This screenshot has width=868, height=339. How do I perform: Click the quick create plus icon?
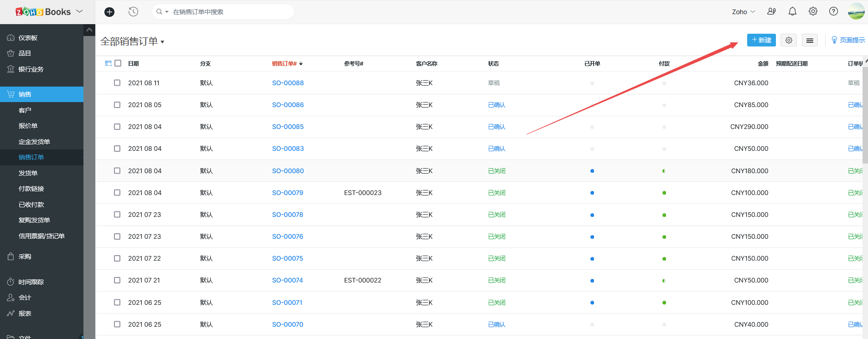pyautogui.click(x=109, y=12)
